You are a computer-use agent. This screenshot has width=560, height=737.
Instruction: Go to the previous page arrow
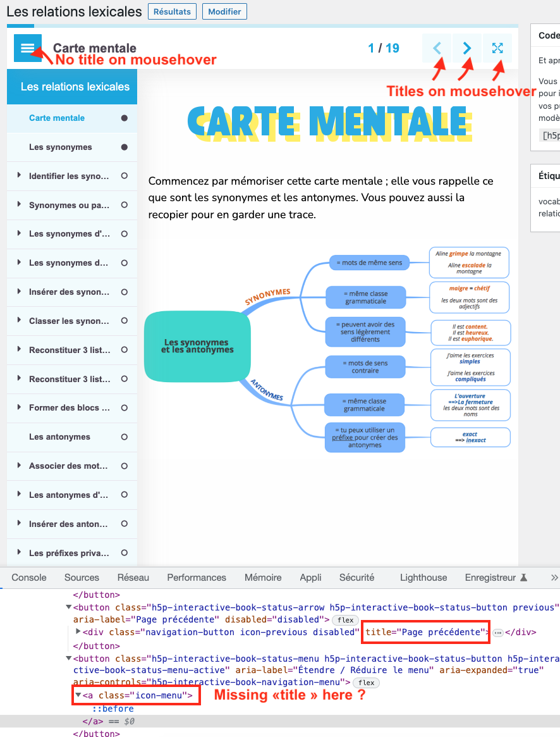pos(437,48)
